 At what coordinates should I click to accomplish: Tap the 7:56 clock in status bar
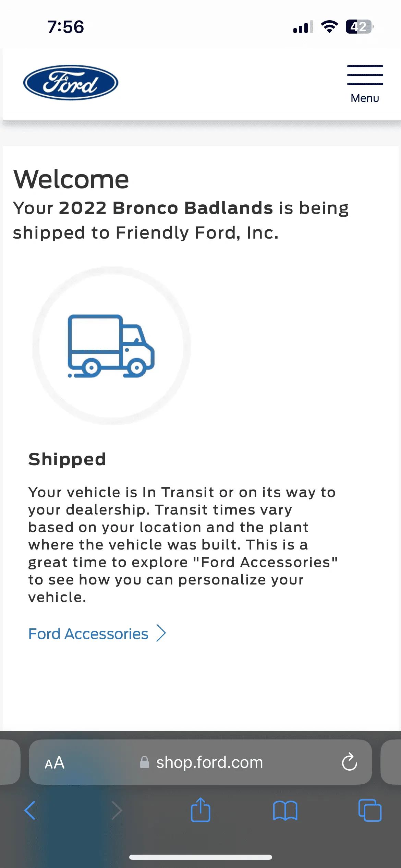coord(65,27)
